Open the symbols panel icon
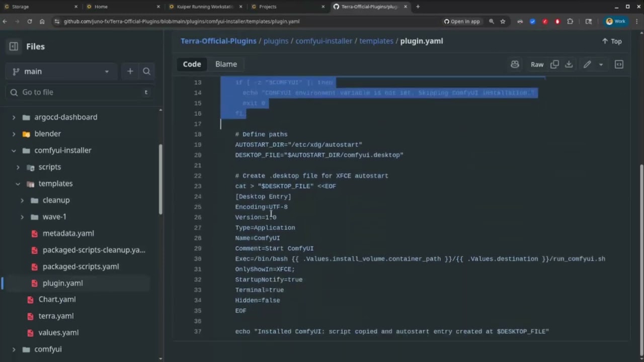The width and height of the screenshot is (644, 362). (619, 64)
